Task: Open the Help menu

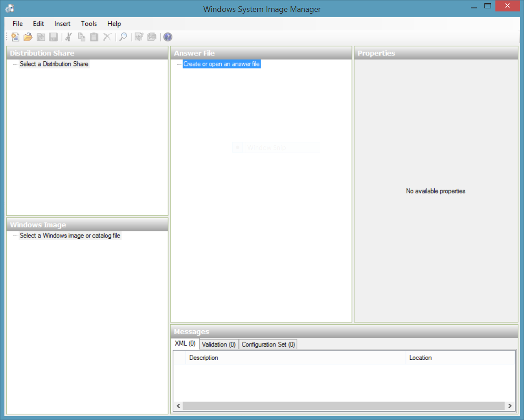Action: 114,24
